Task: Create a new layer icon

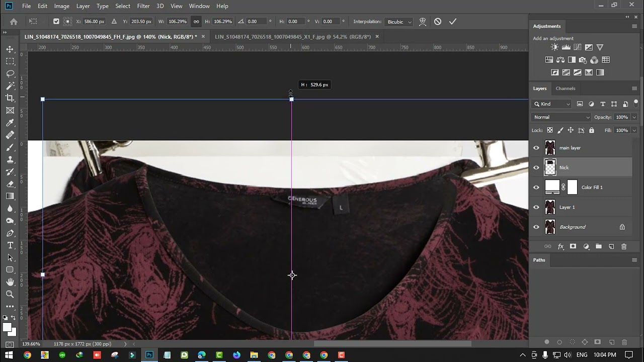Action: point(611,246)
